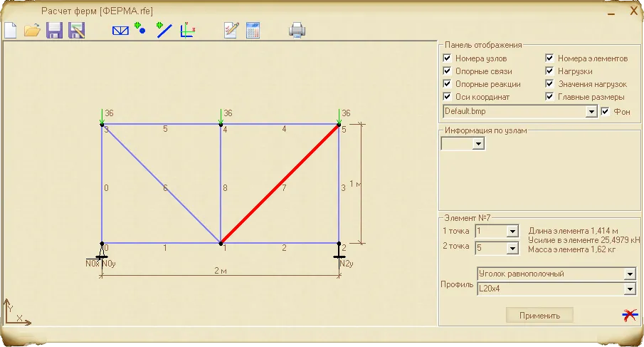The width and height of the screenshot is (644, 347).
Task: Save the current truss file
Action: pos(54,31)
